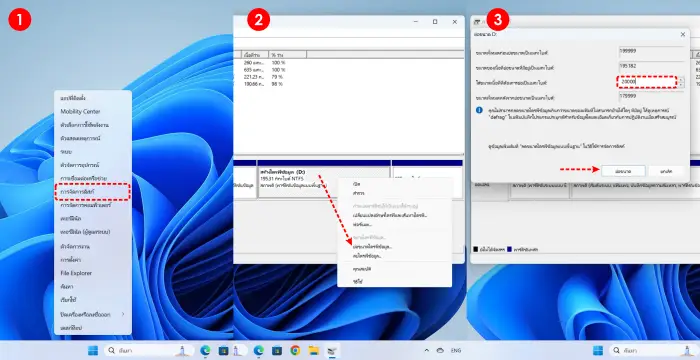700x360 pixels.
Task: Click the ENG language indicator in tray
Action: (x=456, y=351)
